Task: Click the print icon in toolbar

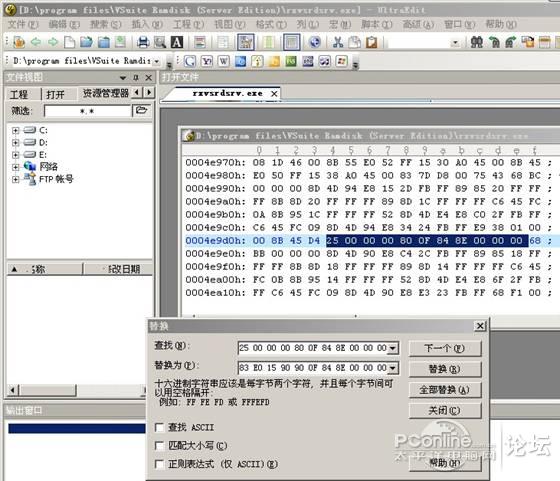Action: point(143,42)
